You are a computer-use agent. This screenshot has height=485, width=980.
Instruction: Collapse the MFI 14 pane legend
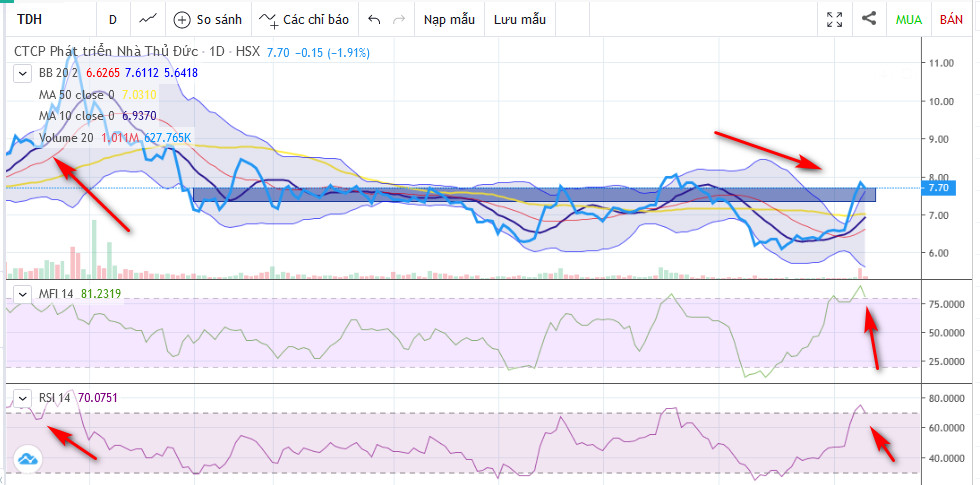point(23,293)
